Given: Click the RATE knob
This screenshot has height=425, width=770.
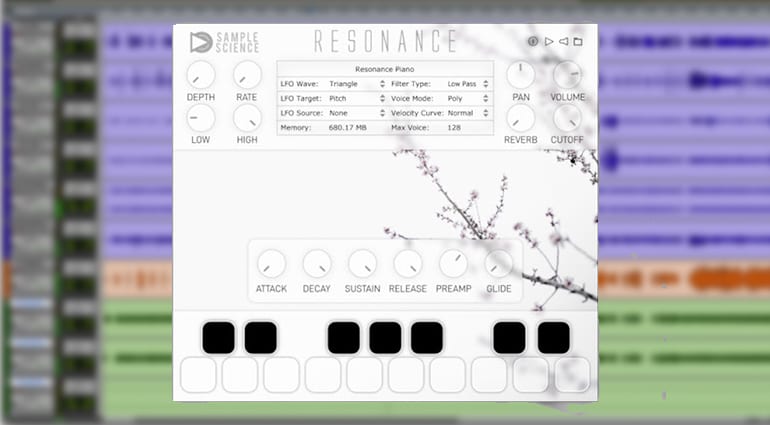Looking at the screenshot, I should (247, 75).
